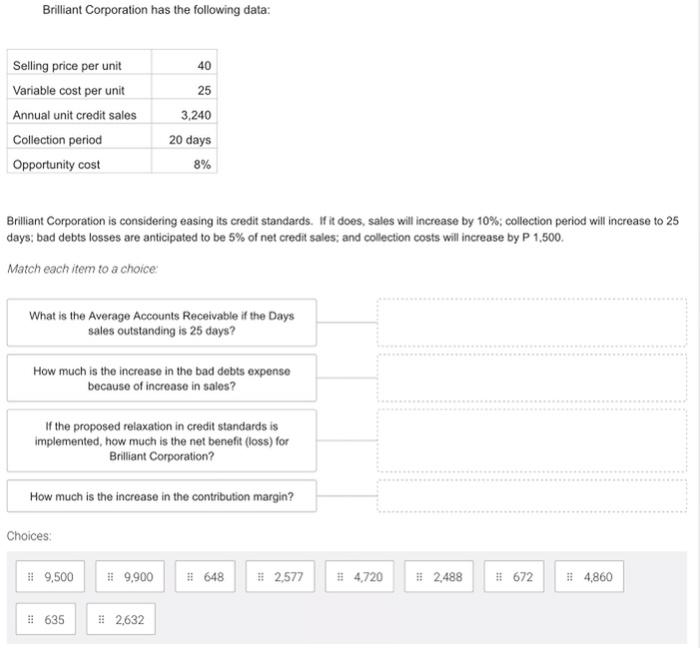
Task: Select the contribution margin question box
Action: click(162, 496)
